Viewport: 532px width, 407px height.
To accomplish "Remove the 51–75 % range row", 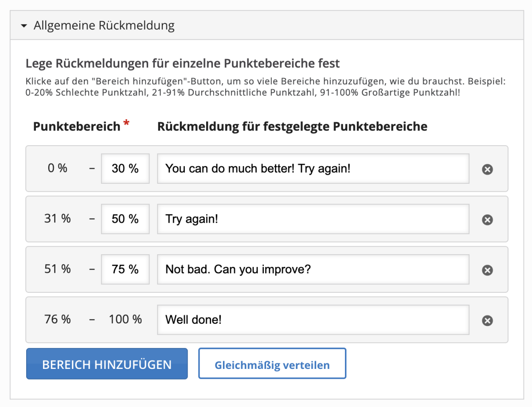I will click(x=487, y=270).
